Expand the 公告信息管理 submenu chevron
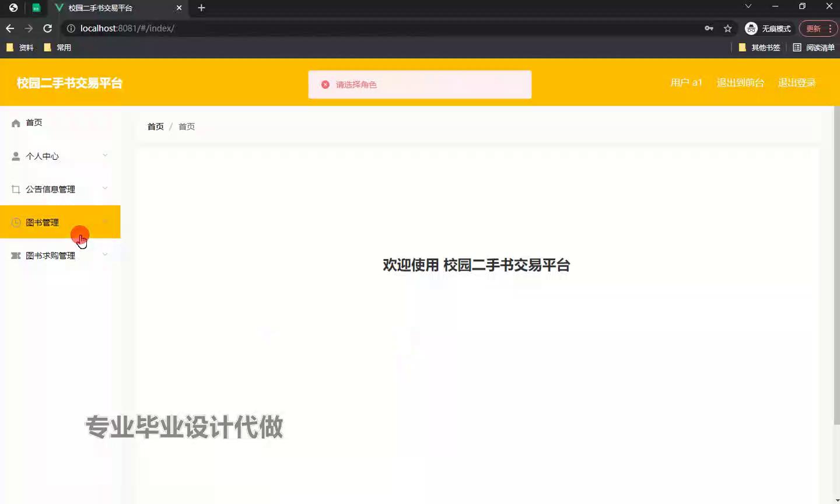Image resolution: width=840 pixels, height=504 pixels. [105, 188]
